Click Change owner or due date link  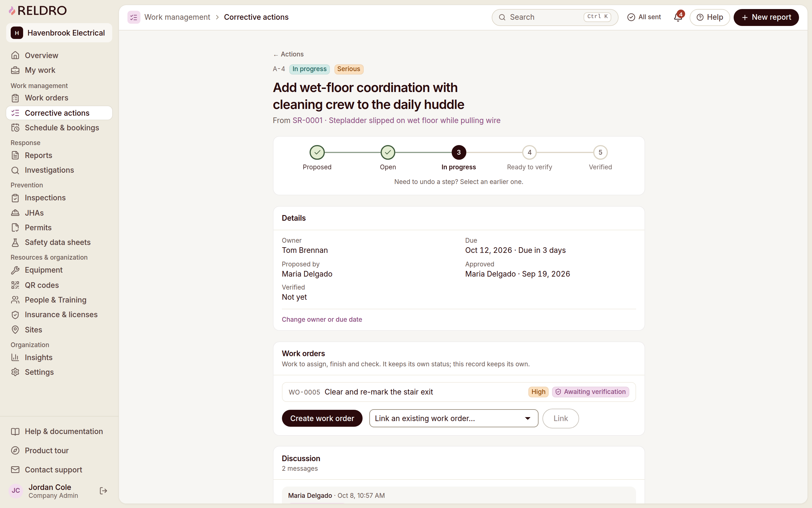pyautogui.click(x=322, y=319)
